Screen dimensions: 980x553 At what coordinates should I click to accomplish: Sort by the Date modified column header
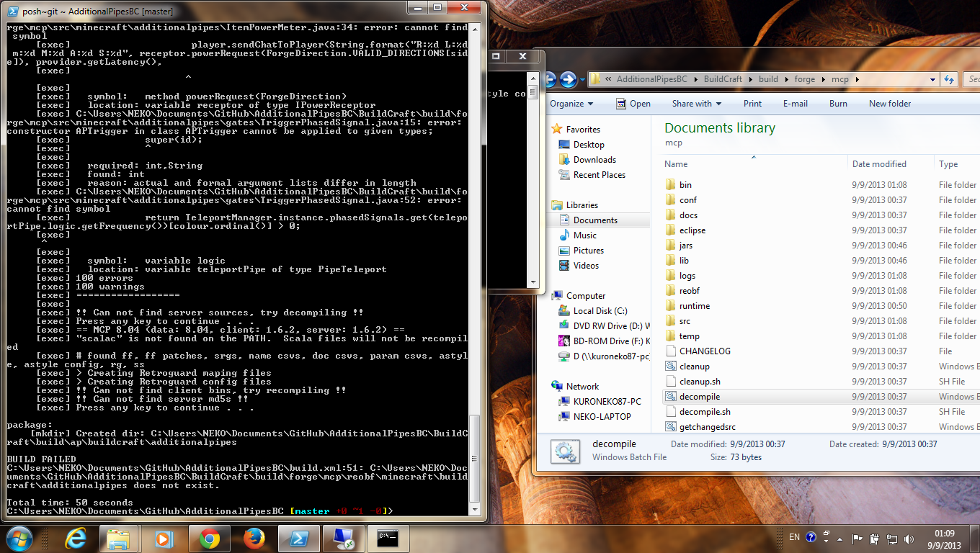891,164
